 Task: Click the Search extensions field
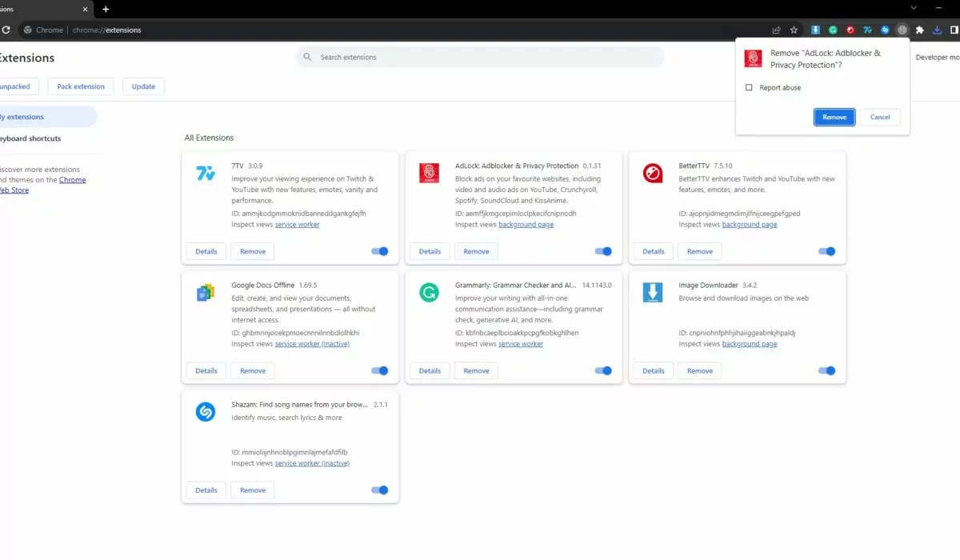(x=480, y=58)
